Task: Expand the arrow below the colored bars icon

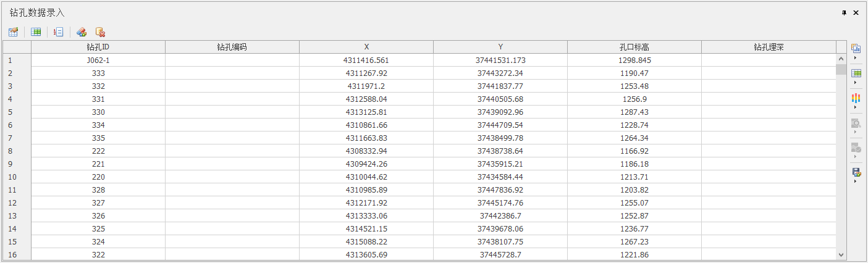Action: 855,107
